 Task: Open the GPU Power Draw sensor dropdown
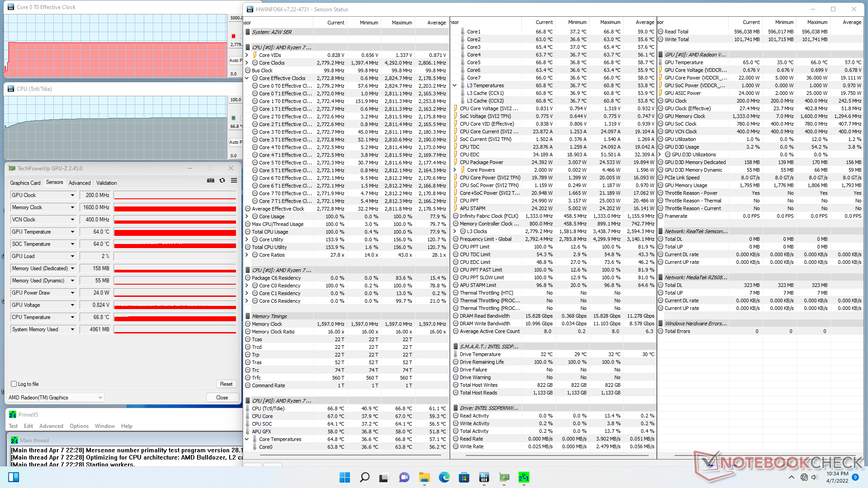(x=72, y=293)
